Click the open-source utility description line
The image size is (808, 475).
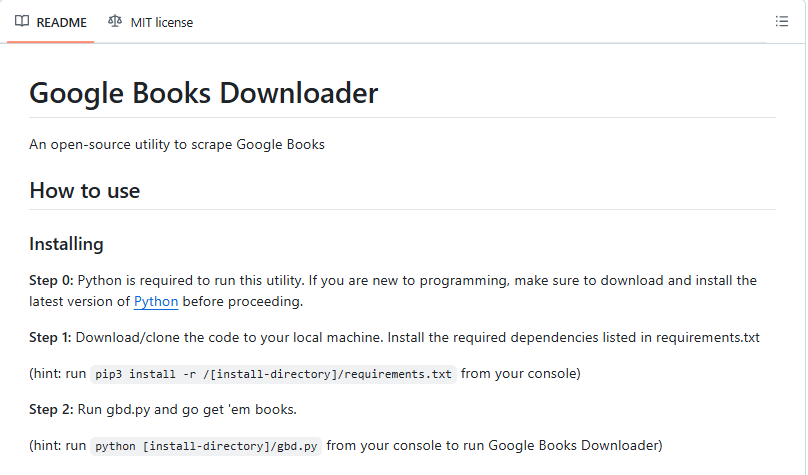177,144
